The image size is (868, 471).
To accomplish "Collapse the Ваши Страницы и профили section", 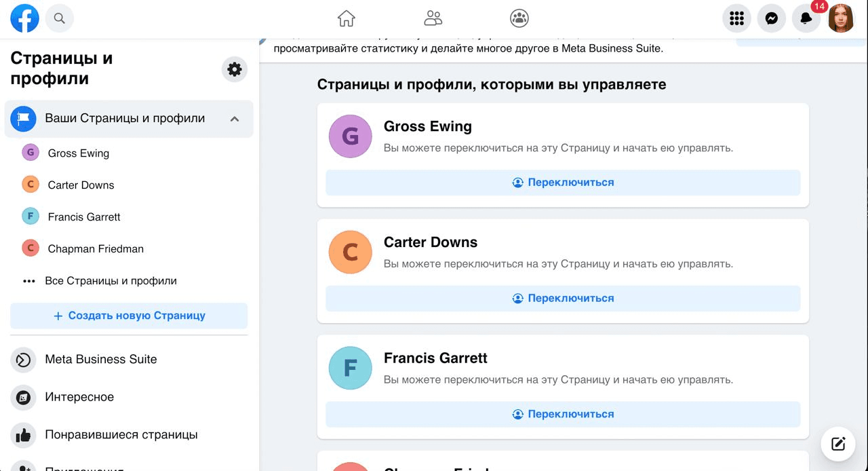I will click(x=235, y=119).
